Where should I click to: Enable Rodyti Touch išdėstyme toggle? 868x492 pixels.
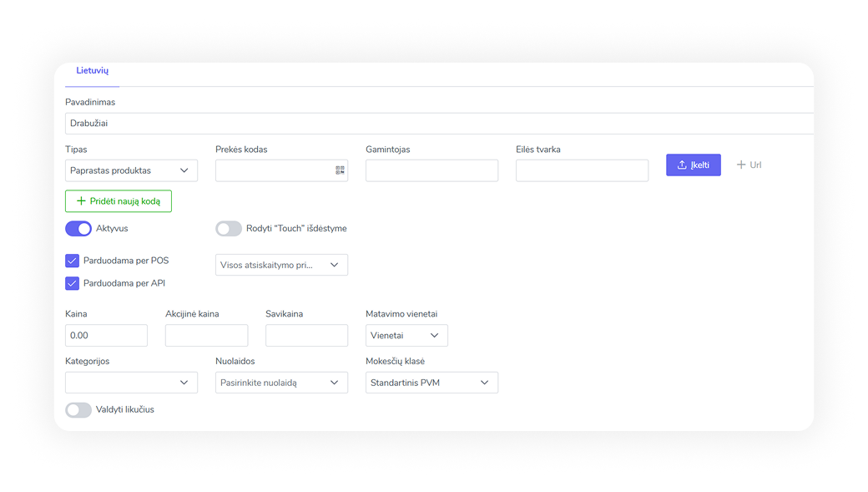coord(229,229)
